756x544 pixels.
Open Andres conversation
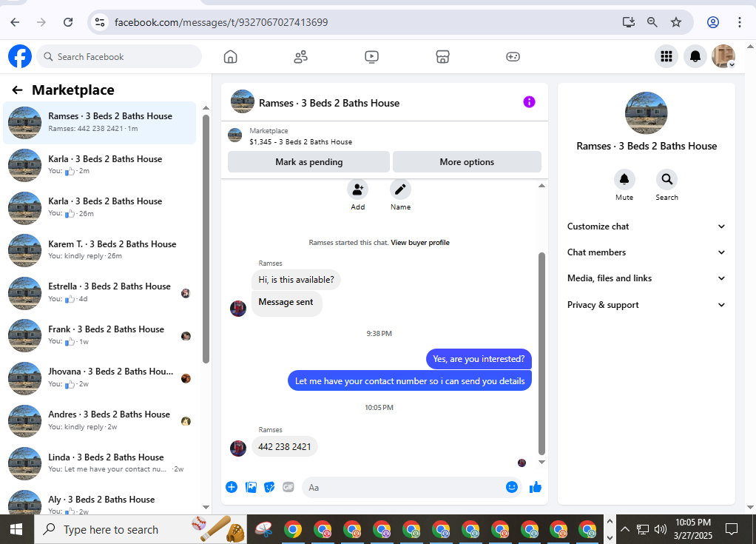click(99, 420)
